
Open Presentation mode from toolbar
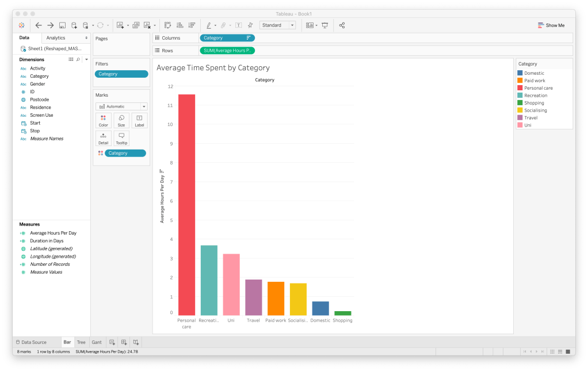[325, 25]
